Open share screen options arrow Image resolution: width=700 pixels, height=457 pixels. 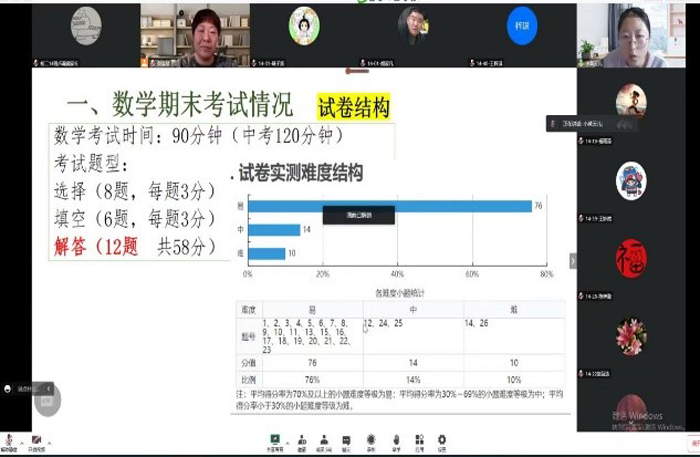click(287, 443)
